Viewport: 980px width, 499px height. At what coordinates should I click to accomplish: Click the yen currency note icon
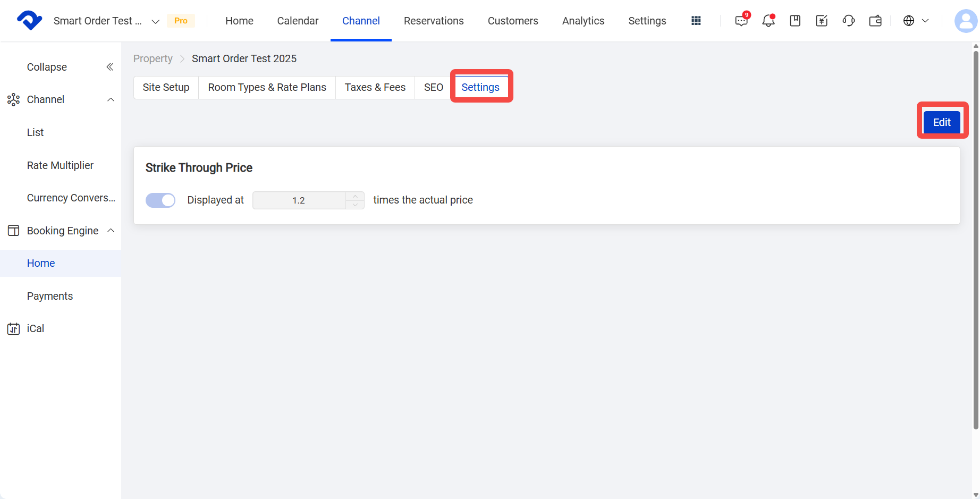click(x=822, y=21)
